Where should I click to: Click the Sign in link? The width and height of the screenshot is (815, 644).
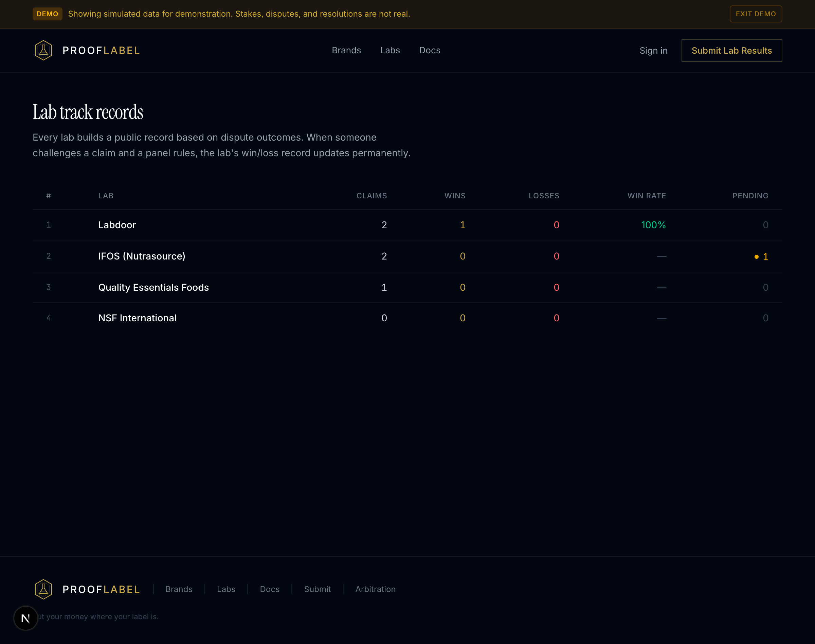(653, 50)
